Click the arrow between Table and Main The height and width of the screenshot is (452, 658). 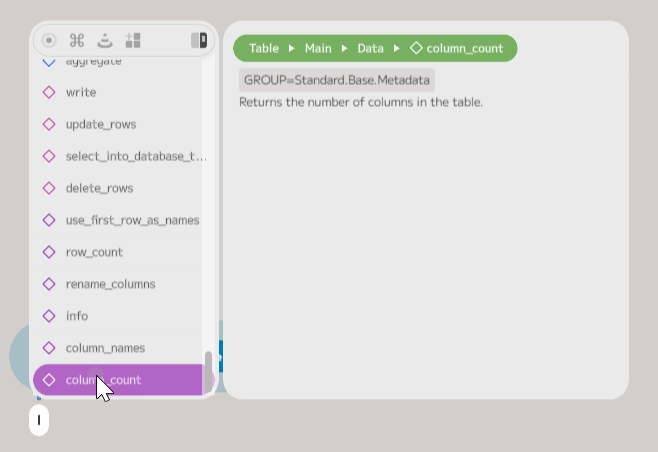(x=292, y=49)
